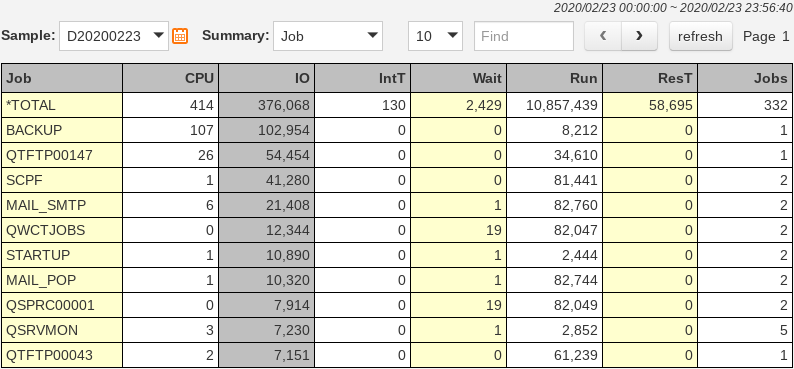The image size is (794, 369).
Task: Click the BACKUP IO value 102,954
Action: tap(284, 130)
